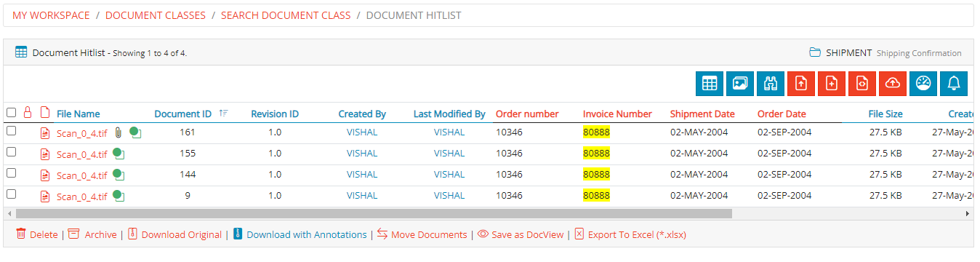
Task: Open Scan_0_4.tif in Document 155 row
Action: tap(81, 154)
